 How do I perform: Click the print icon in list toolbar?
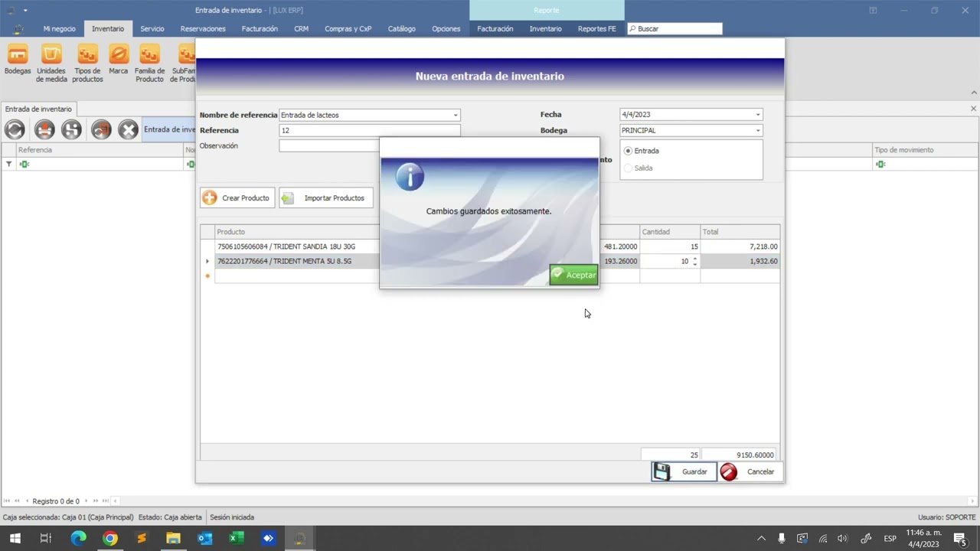pyautogui.click(x=44, y=129)
